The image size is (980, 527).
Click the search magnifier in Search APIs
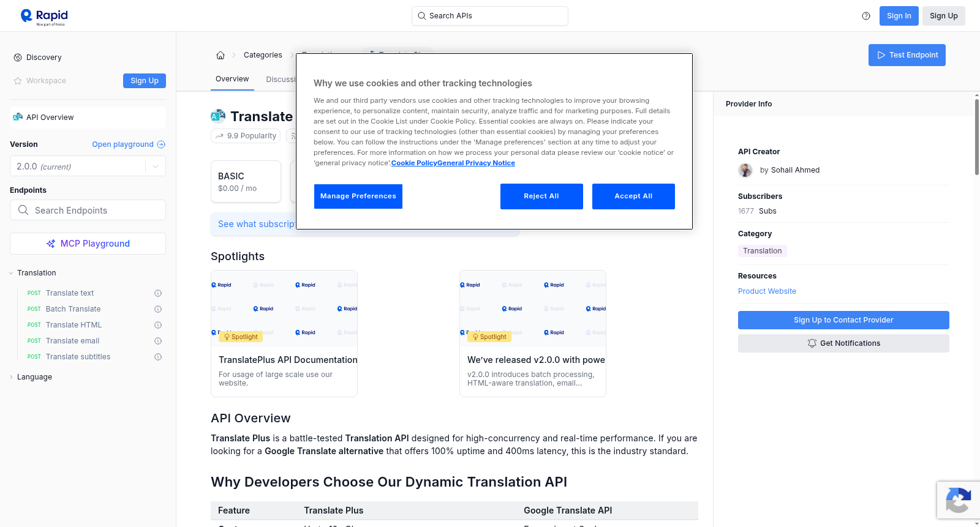coord(422,16)
